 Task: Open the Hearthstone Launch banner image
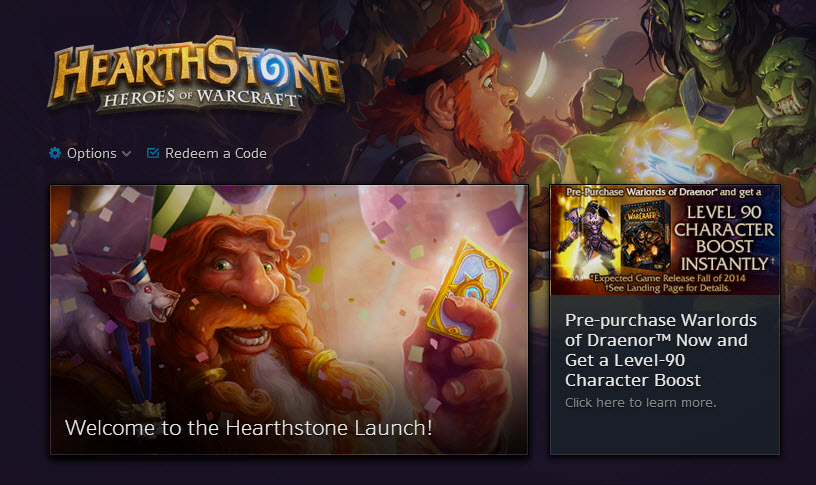(289, 320)
